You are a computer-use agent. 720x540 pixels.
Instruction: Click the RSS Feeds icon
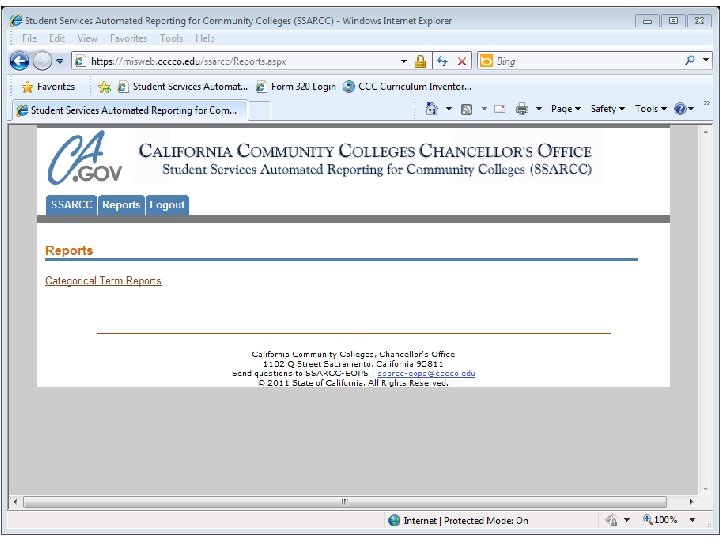click(x=467, y=109)
